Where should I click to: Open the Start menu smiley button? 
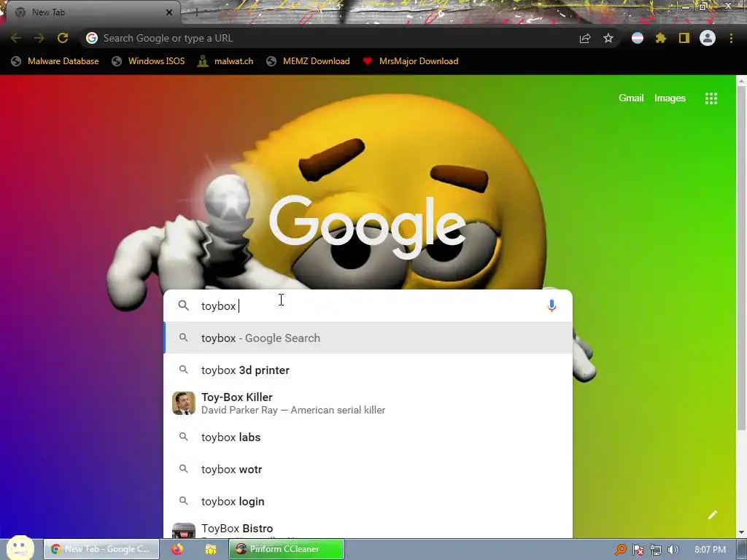click(x=20, y=548)
